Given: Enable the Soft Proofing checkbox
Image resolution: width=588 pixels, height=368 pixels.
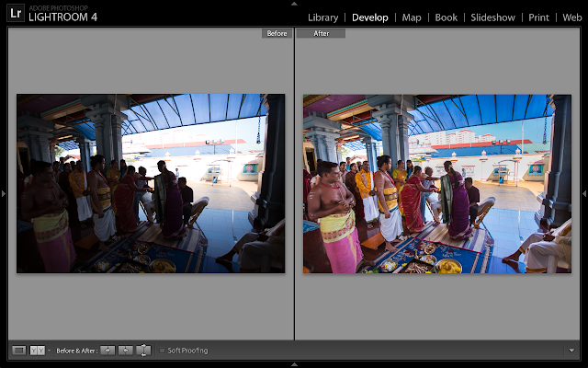Looking at the screenshot, I should pos(162,351).
